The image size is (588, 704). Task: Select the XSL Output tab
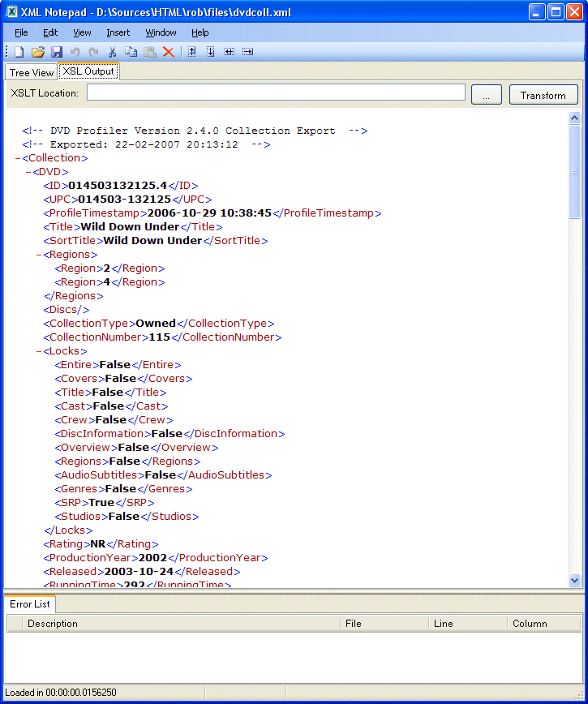coord(88,71)
